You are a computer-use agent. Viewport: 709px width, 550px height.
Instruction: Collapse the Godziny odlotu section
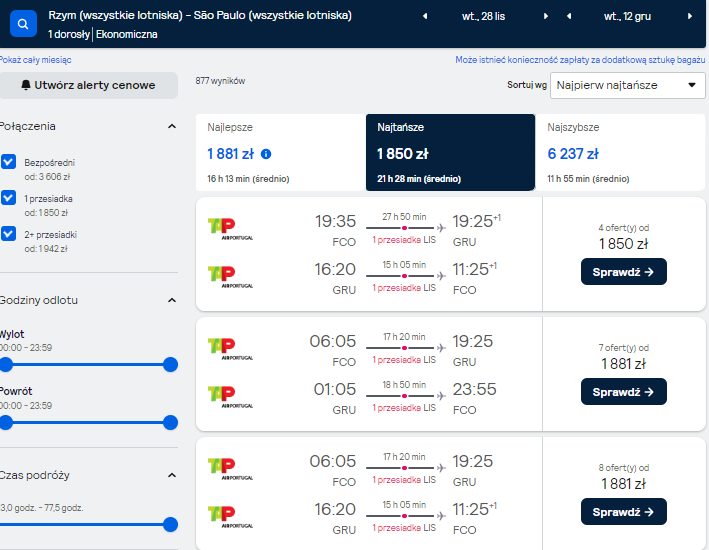172,300
